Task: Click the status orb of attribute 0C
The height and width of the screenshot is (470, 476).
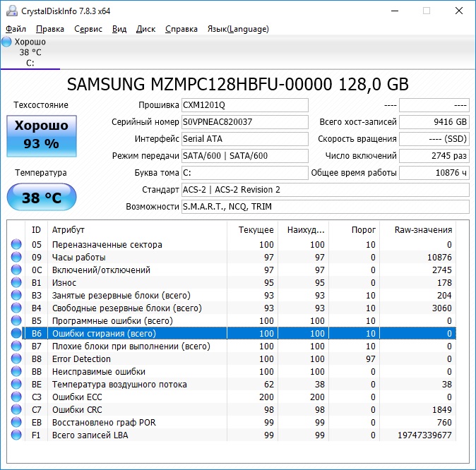Action: (x=16, y=270)
